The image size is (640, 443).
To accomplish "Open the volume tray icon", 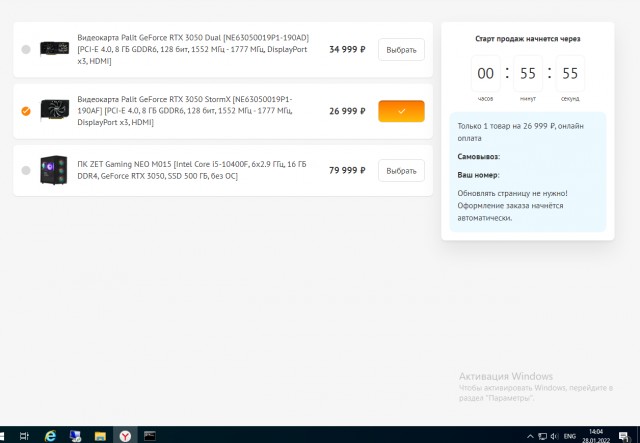I will click(x=554, y=436).
